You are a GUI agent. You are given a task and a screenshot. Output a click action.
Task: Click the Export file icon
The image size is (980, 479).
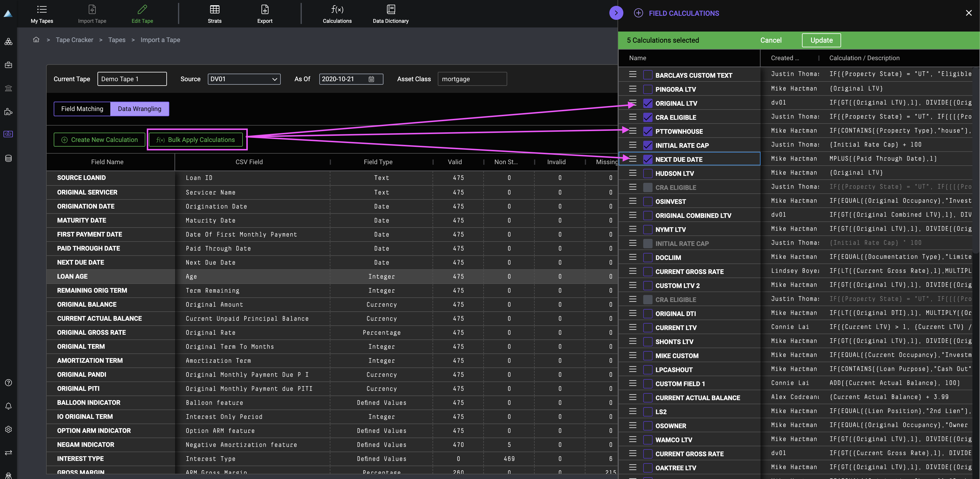coord(265,10)
